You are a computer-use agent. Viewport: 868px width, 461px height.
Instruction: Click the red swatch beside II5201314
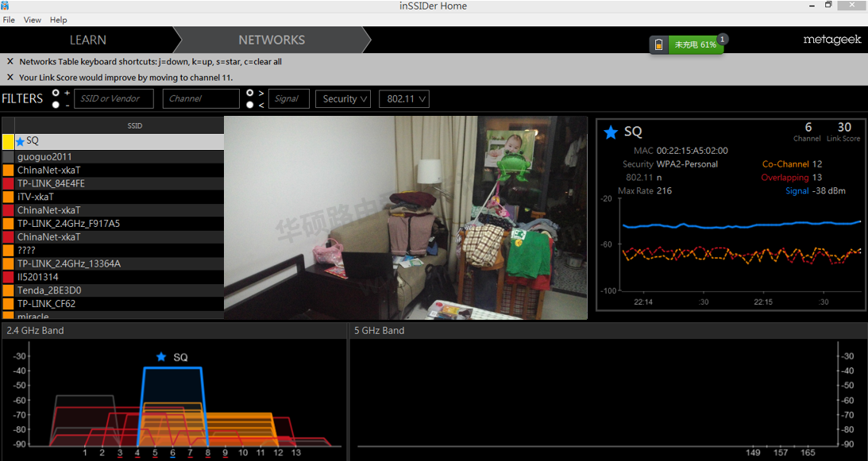[x=8, y=277]
